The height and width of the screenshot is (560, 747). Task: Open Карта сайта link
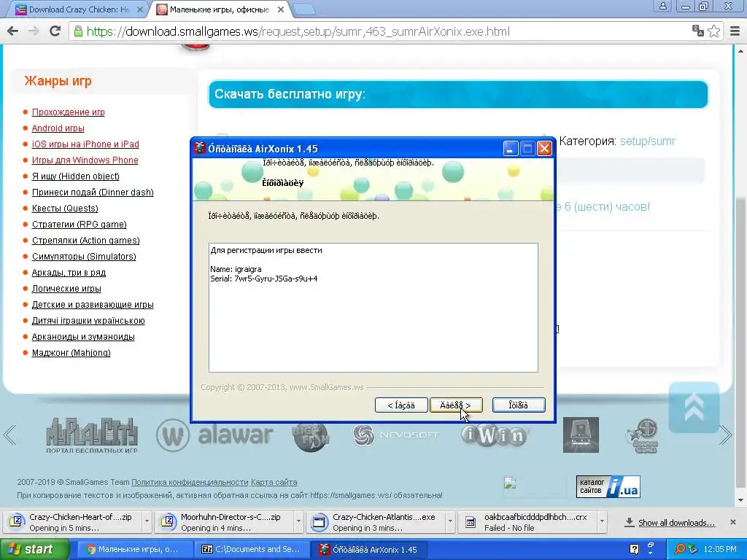(x=274, y=482)
